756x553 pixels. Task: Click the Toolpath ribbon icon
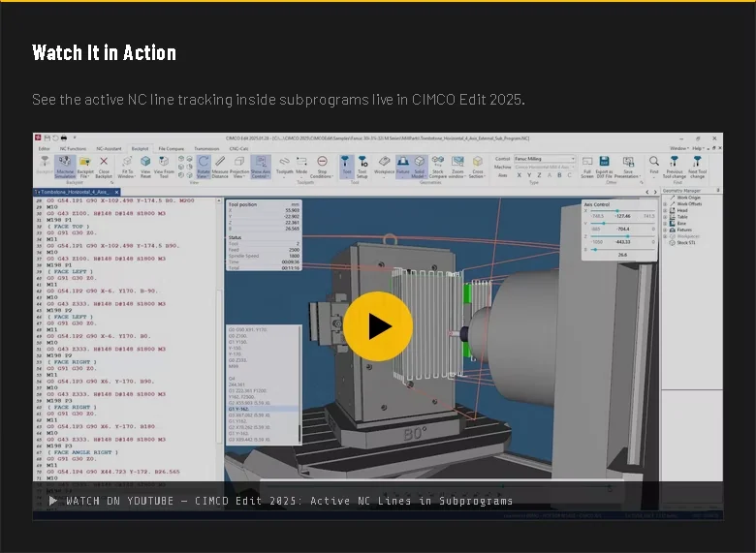point(284,166)
